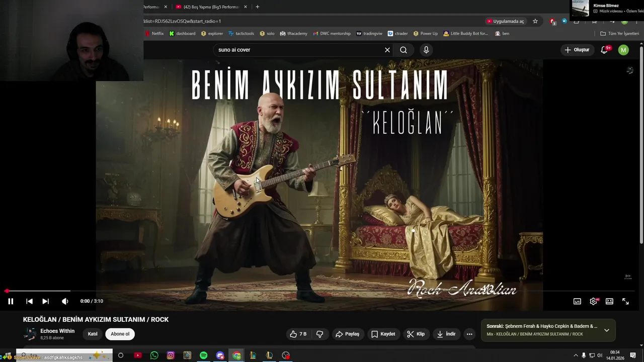Open a new browser tab

coord(258,7)
